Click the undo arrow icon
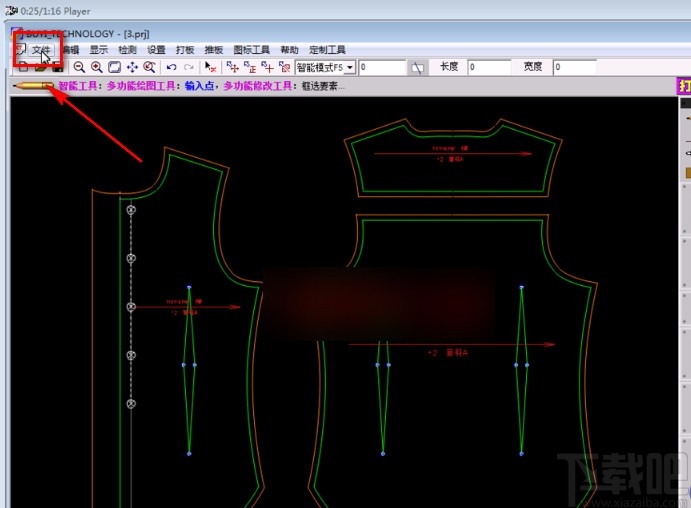The width and height of the screenshot is (691, 508). 171,67
